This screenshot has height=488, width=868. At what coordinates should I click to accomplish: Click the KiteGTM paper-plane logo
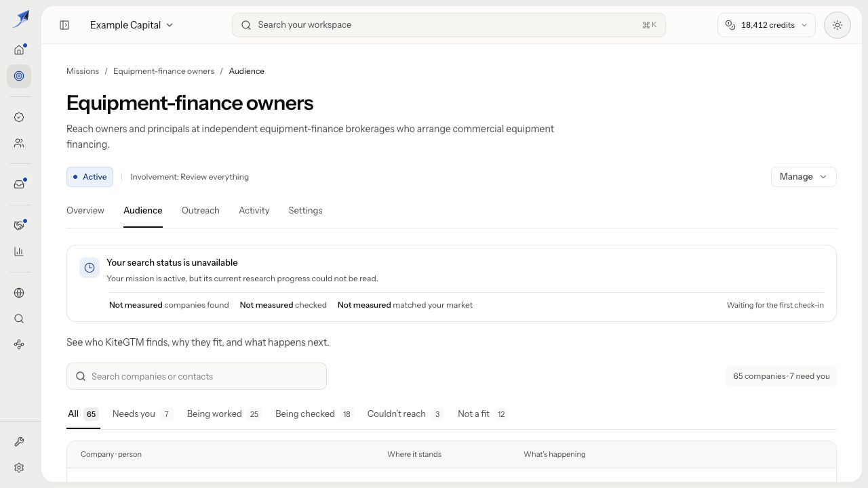click(x=20, y=19)
